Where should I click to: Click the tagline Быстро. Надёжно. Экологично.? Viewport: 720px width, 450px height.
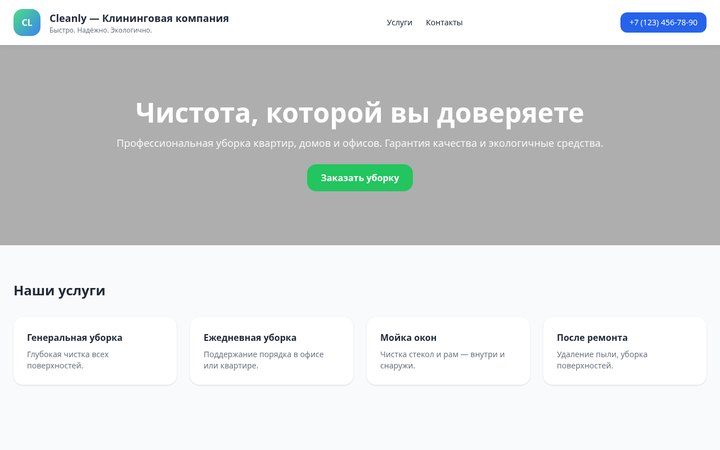[101, 30]
